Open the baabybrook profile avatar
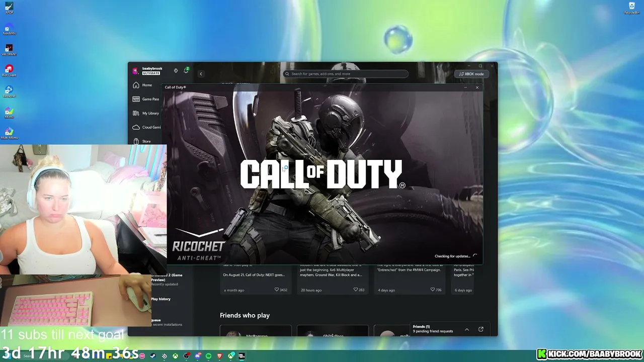The image size is (644, 362). 135,71
